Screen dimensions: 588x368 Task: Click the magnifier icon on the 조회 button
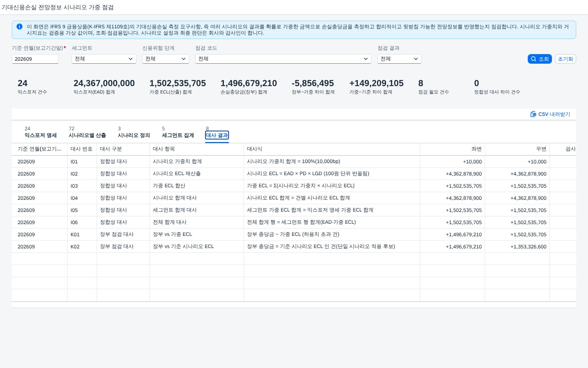tap(534, 59)
